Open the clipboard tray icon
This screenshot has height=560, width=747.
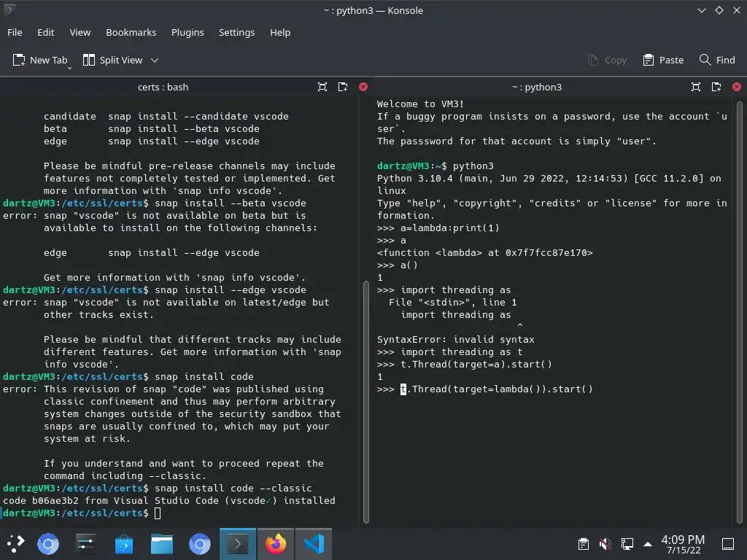583,544
